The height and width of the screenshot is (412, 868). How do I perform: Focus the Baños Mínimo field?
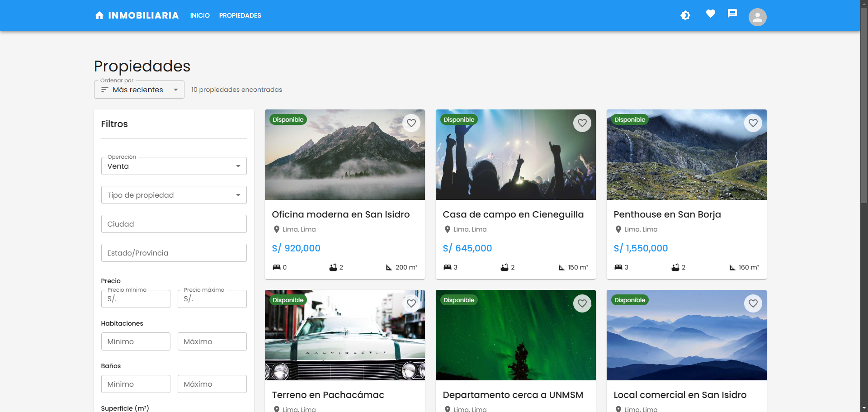pos(136,384)
